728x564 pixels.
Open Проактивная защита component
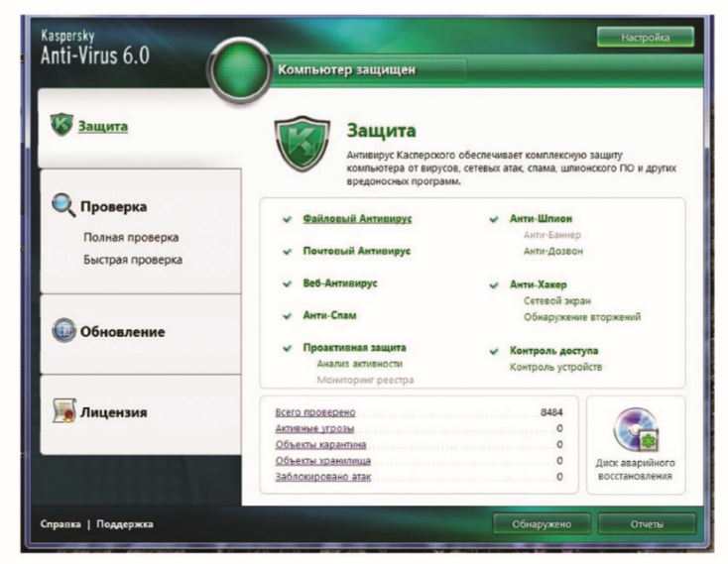(354, 347)
